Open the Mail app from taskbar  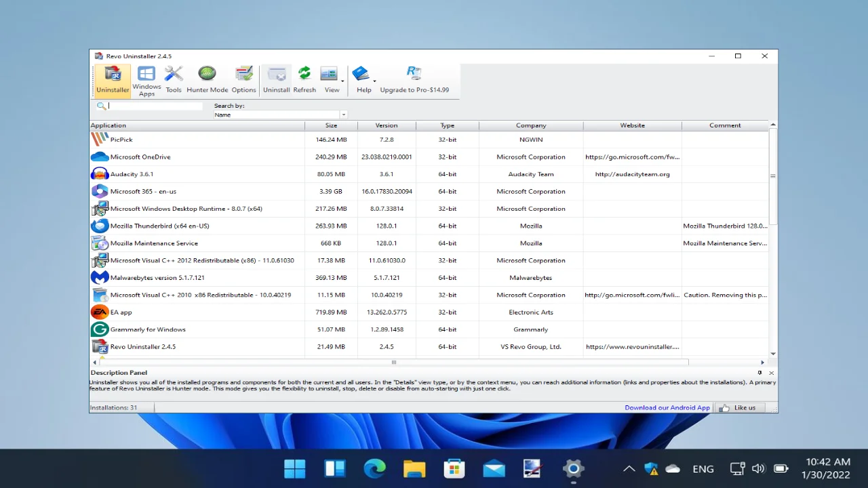click(x=494, y=468)
